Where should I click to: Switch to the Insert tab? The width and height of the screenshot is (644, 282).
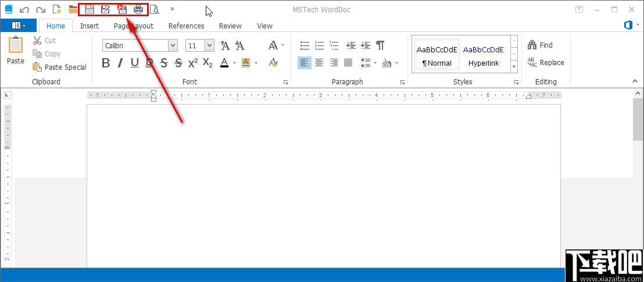click(x=90, y=26)
